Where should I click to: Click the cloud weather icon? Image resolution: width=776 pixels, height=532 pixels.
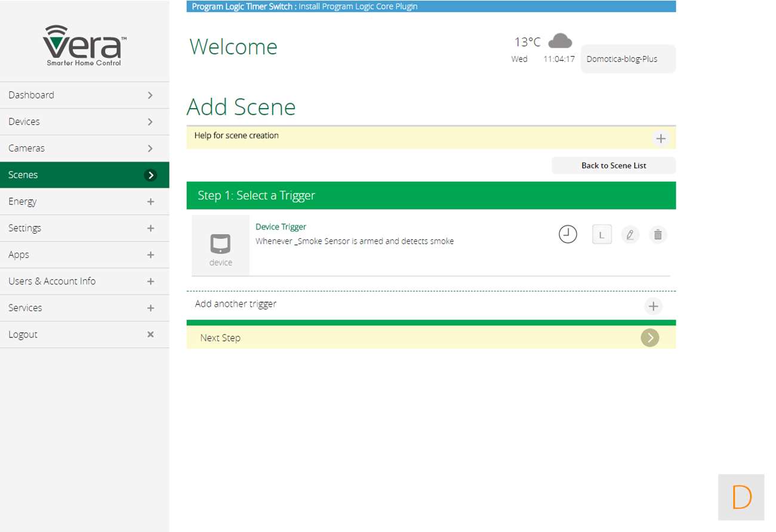pyautogui.click(x=560, y=41)
